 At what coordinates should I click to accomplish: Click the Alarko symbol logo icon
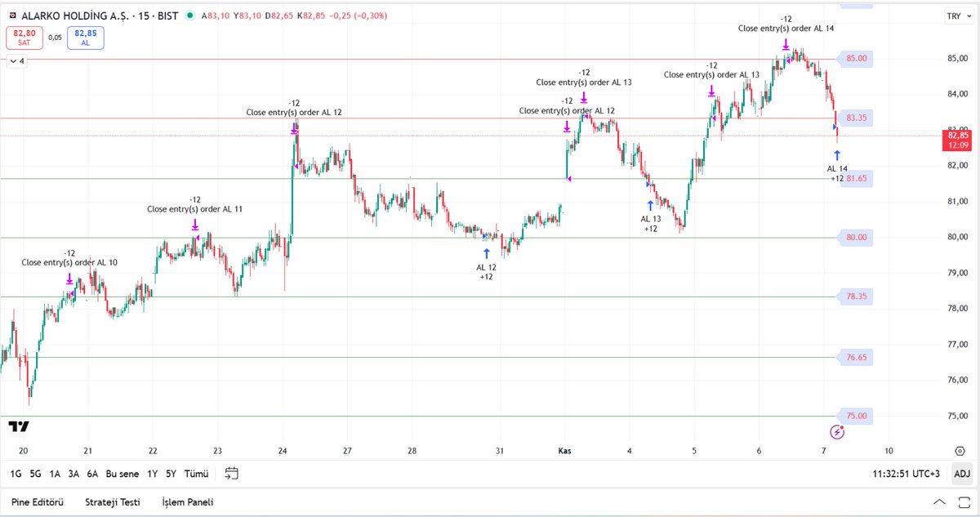point(11,16)
